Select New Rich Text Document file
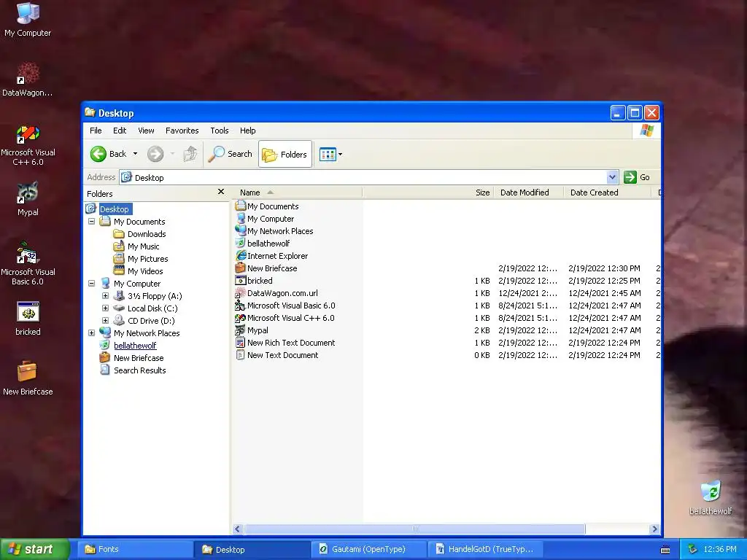The width and height of the screenshot is (747, 560). click(285, 343)
